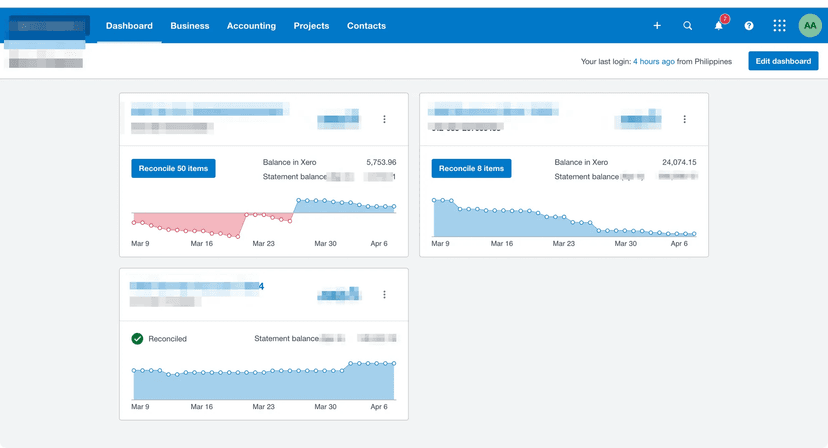Open the Accounting menu

[x=251, y=26]
